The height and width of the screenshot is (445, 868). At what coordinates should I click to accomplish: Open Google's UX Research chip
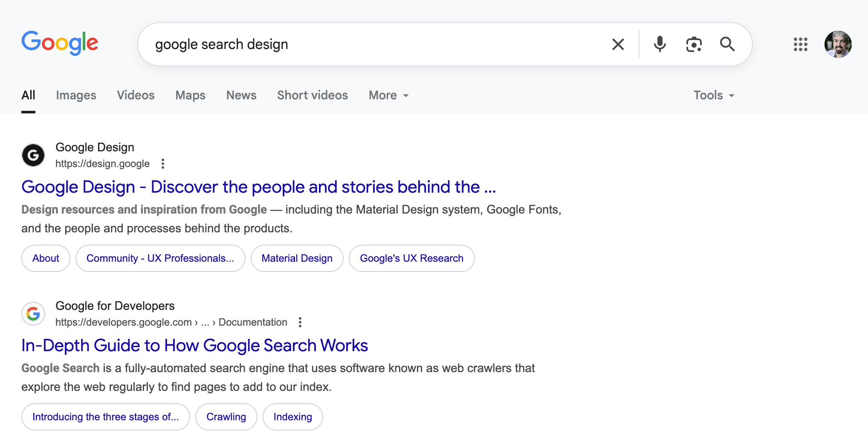tap(411, 258)
